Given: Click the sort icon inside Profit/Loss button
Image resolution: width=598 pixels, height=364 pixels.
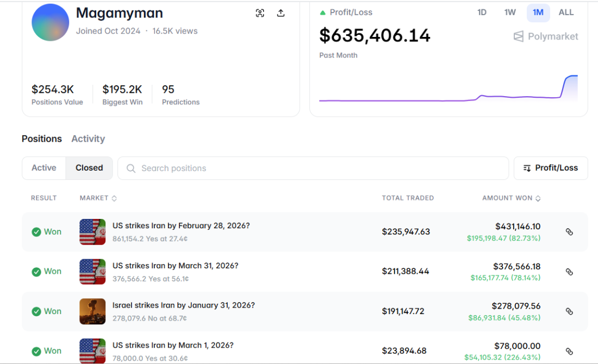Looking at the screenshot, I should click(527, 168).
